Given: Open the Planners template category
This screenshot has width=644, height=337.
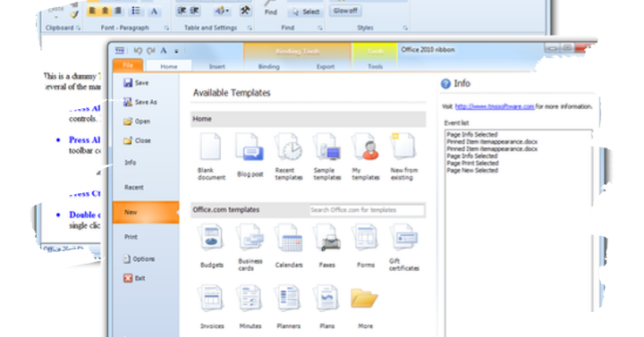Looking at the screenshot, I should click(x=288, y=307).
